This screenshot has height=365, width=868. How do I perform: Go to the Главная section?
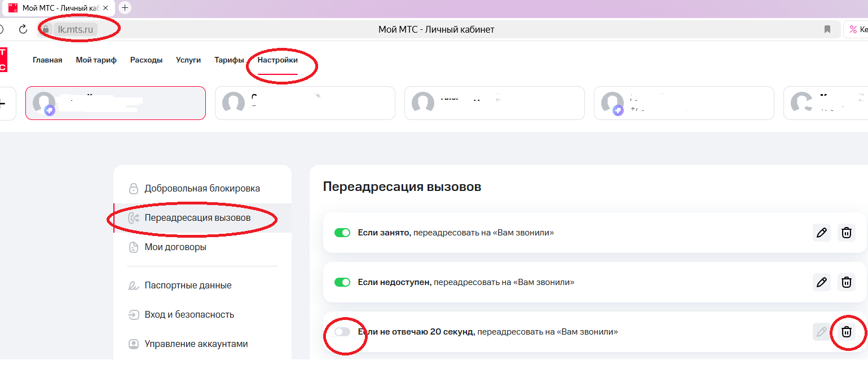pyautogui.click(x=47, y=60)
